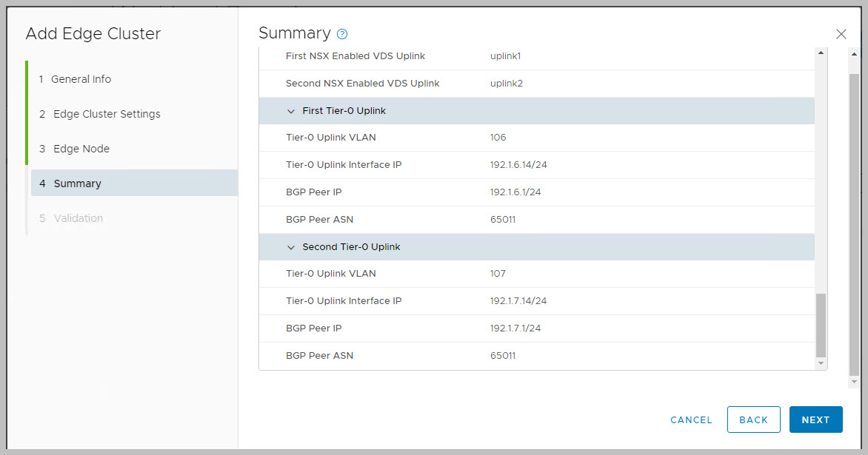
Task: Click the summary table scrollbar thumb
Action: tap(821, 324)
